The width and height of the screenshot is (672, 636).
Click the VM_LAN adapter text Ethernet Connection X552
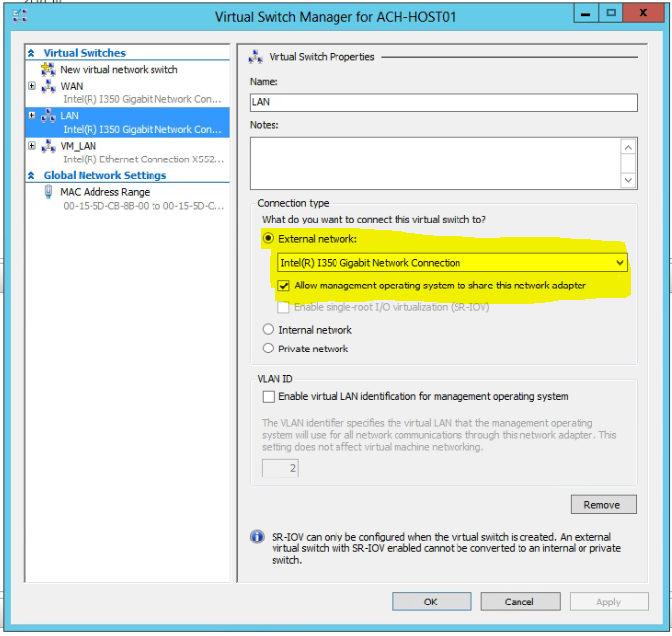pyautogui.click(x=144, y=159)
